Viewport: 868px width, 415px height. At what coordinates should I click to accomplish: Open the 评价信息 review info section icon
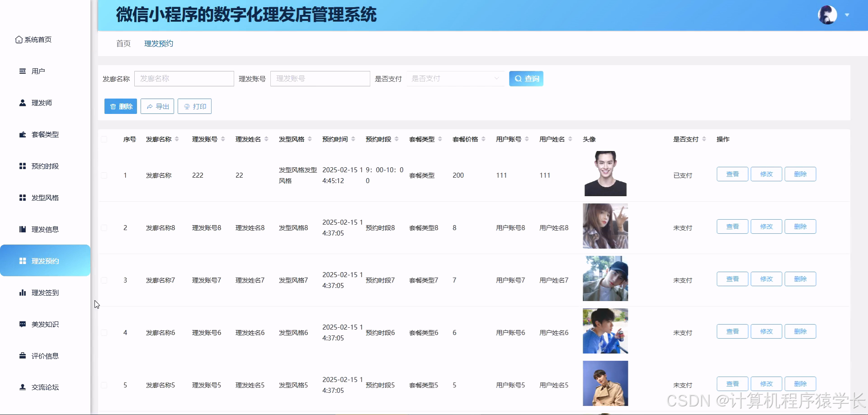[22, 356]
